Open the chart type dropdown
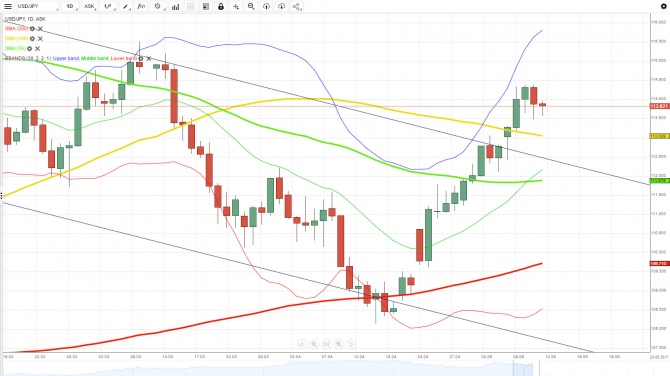Screen dimensions: 670x376 [x=108, y=6]
